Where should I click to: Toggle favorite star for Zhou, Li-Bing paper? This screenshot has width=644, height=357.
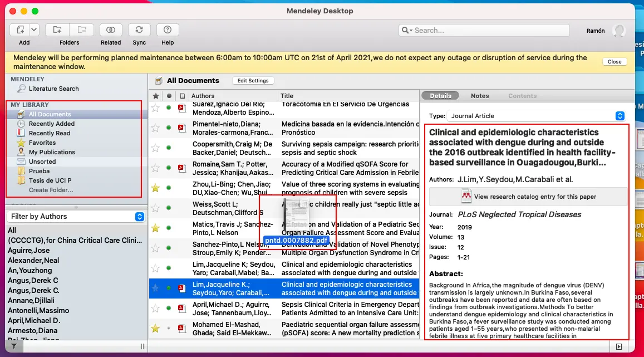coord(156,188)
